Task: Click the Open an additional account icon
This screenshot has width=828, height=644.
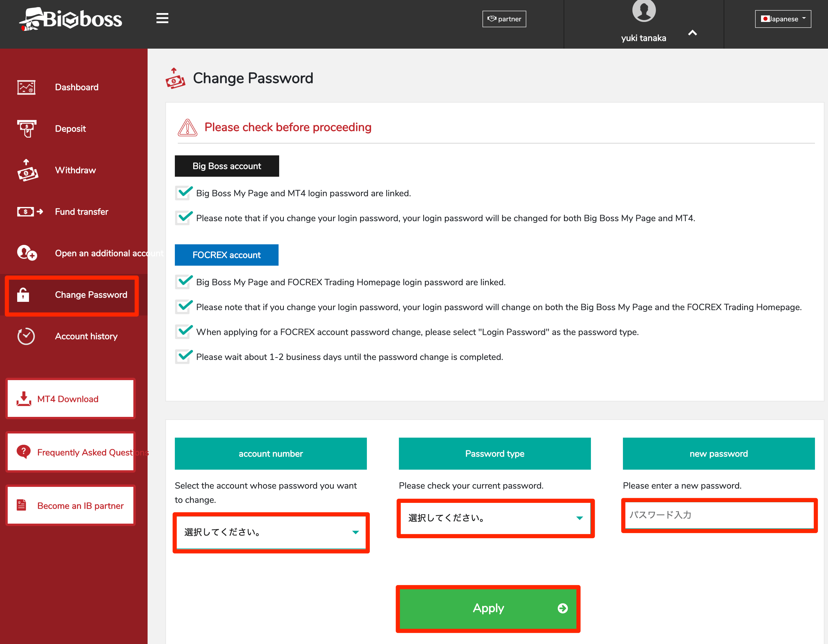Action: pyautogui.click(x=27, y=253)
